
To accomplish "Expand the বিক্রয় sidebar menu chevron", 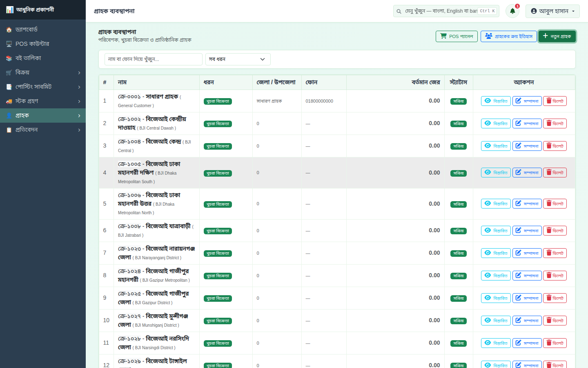I will (79, 73).
